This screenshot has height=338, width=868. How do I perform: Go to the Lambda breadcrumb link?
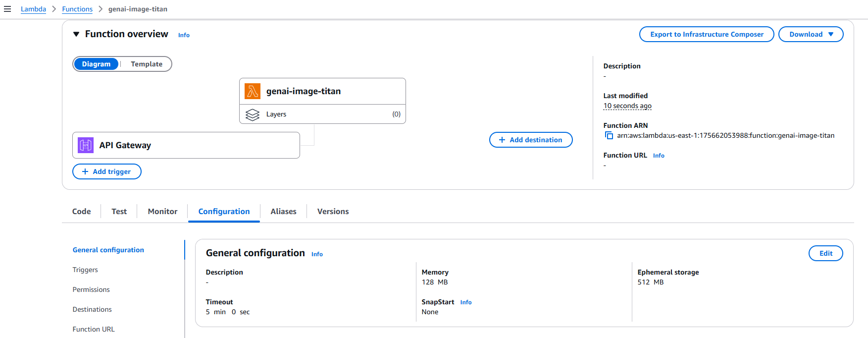(33, 9)
